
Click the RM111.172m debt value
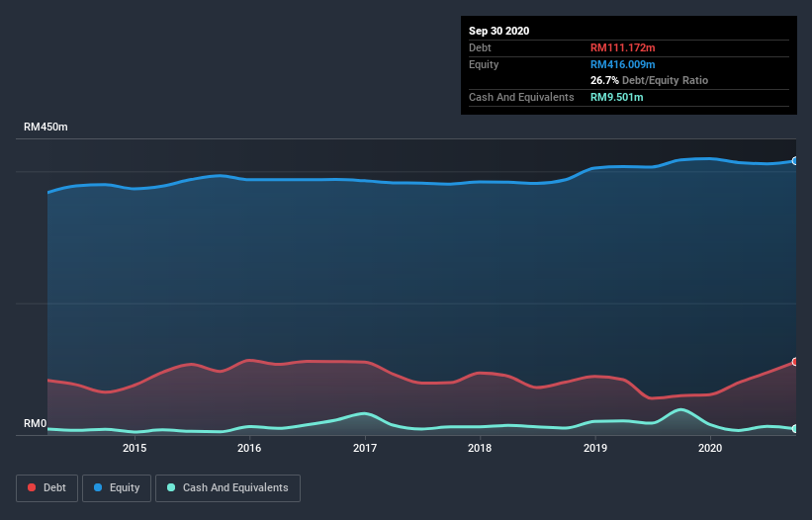(622, 47)
